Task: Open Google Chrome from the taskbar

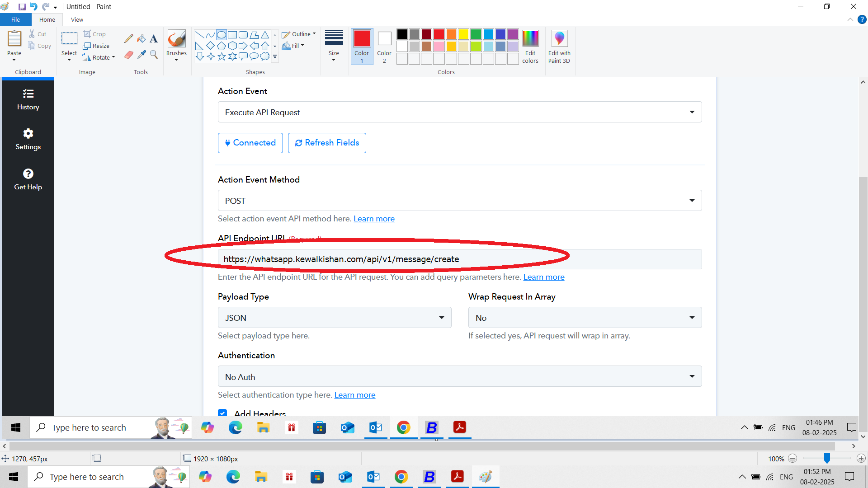Action: [401, 477]
